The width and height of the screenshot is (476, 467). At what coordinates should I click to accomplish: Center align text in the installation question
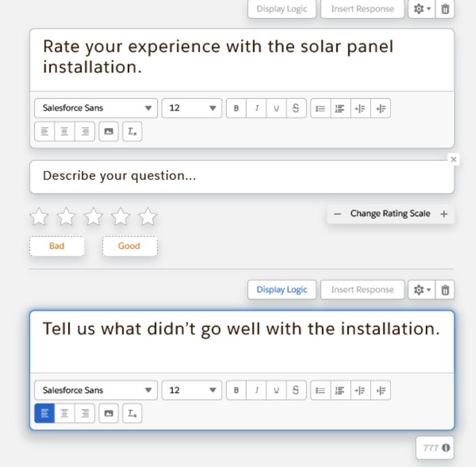point(65,413)
